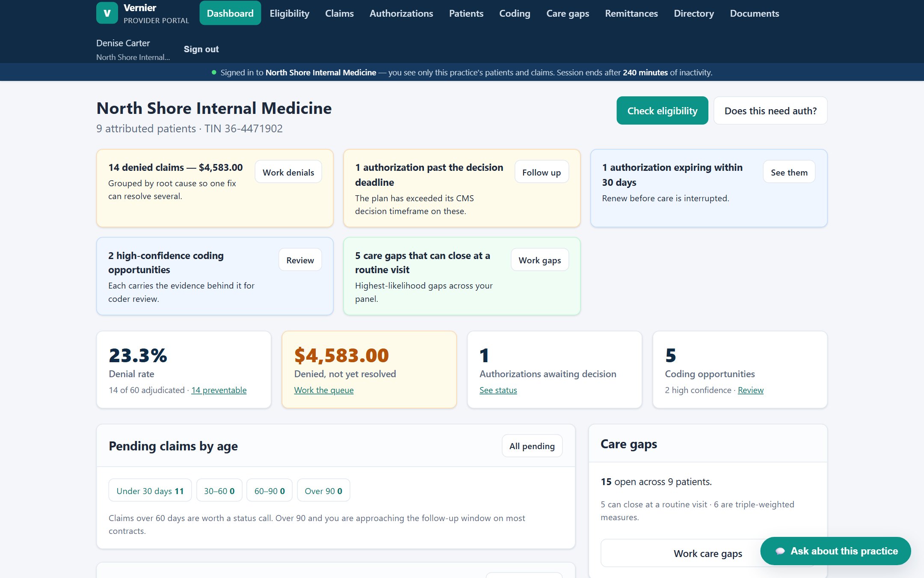Navigate to Coding
924x578 pixels.
[515, 13]
